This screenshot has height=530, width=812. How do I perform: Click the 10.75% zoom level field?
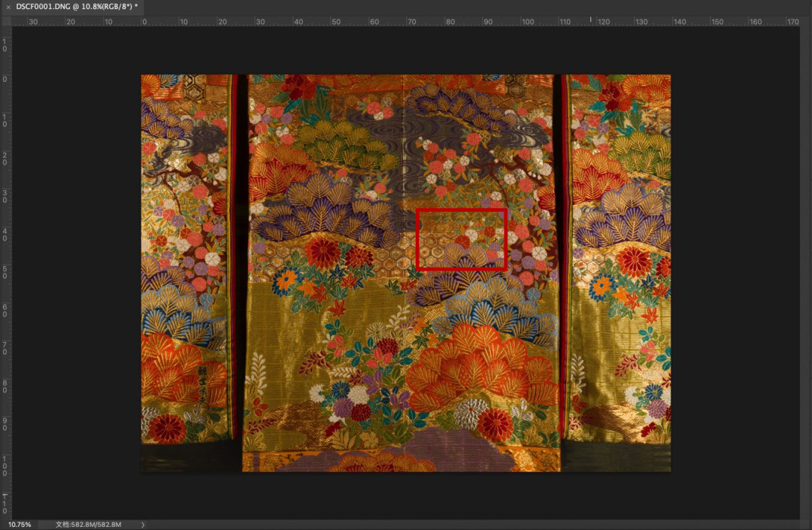pyautogui.click(x=20, y=524)
